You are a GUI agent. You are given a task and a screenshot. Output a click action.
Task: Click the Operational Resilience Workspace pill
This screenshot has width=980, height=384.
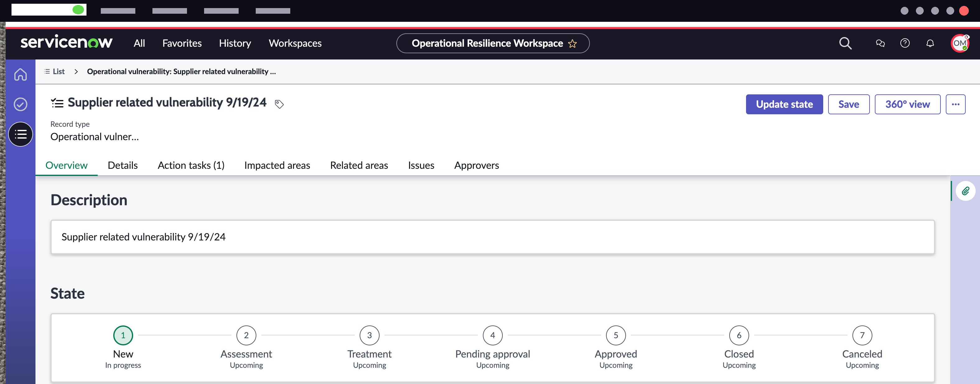click(x=493, y=43)
